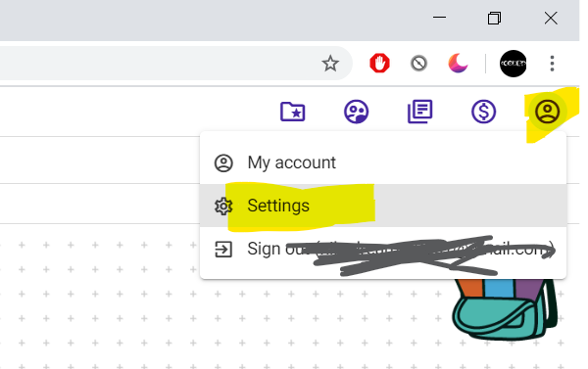Restore down the browser window

pos(494,18)
